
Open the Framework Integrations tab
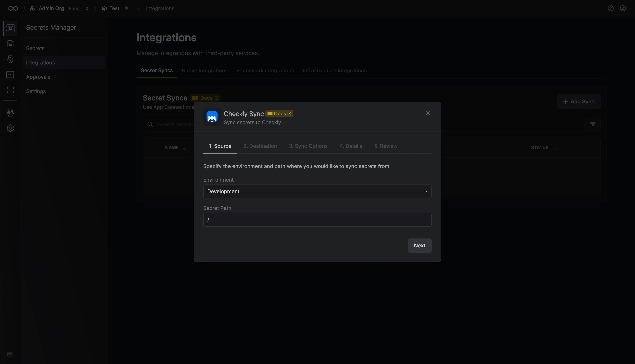[265, 71]
